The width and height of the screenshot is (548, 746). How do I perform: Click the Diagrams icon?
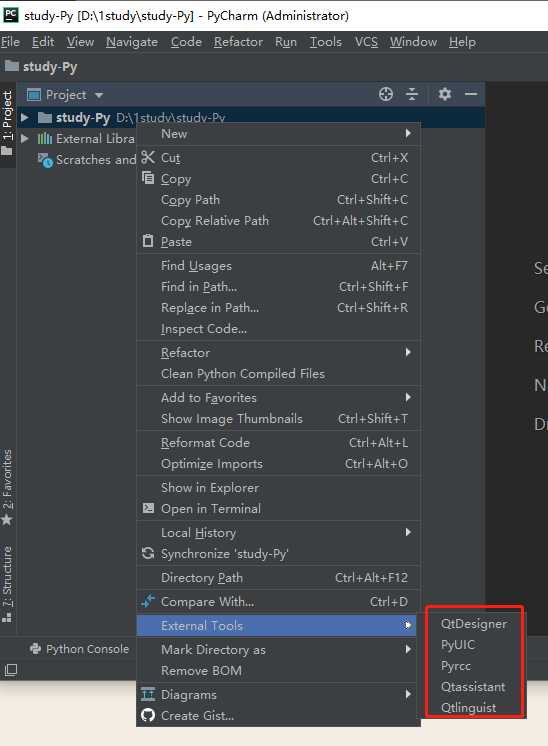tap(148, 694)
